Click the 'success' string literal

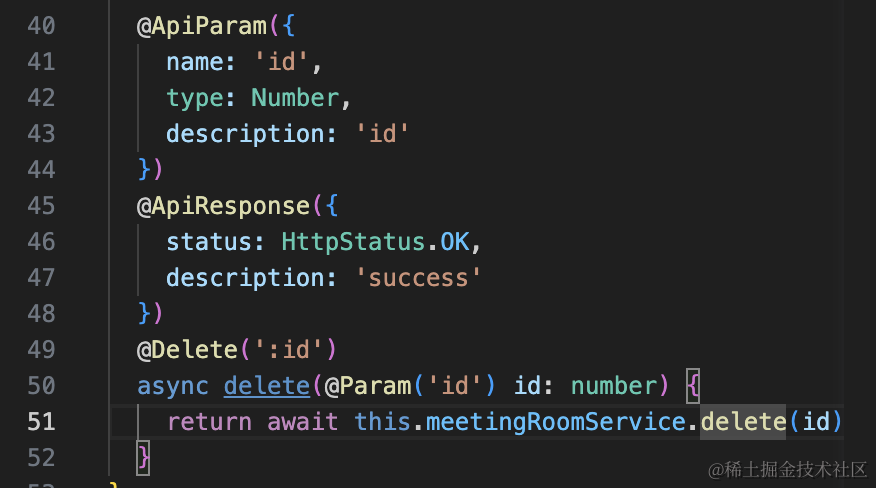click(420, 278)
